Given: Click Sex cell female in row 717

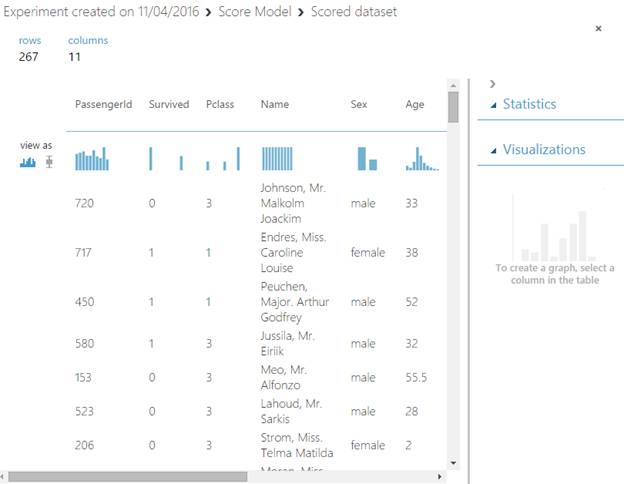Looking at the screenshot, I should tap(368, 253).
